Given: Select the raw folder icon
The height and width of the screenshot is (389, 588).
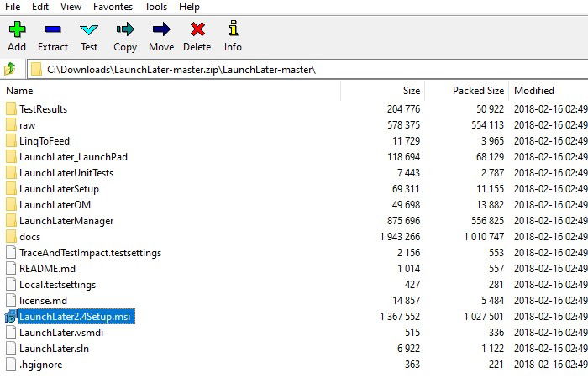Looking at the screenshot, I should point(11,125).
